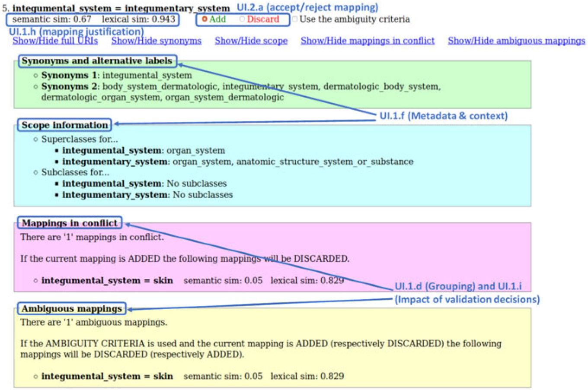Click the integumental_system = integumentary_system mapping title

[121, 8]
